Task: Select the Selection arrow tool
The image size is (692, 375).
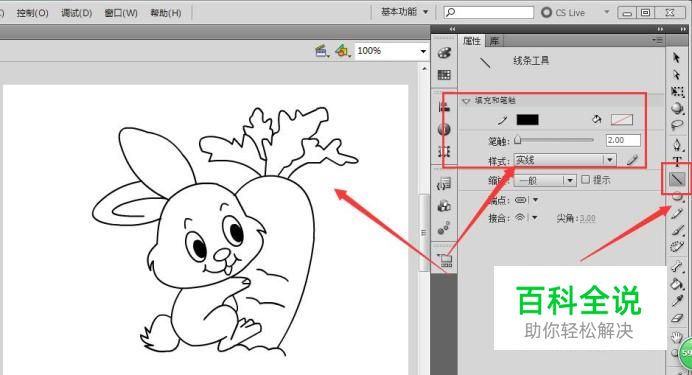Action: click(x=677, y=58)
